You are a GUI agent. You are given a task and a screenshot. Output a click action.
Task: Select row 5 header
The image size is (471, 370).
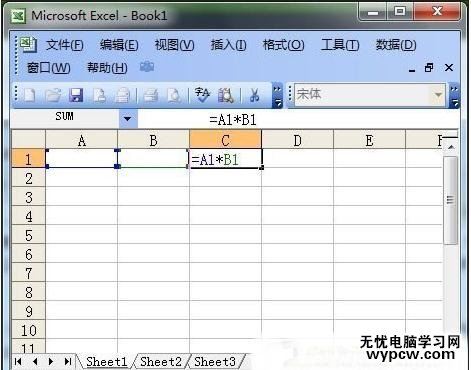point(29,235)
